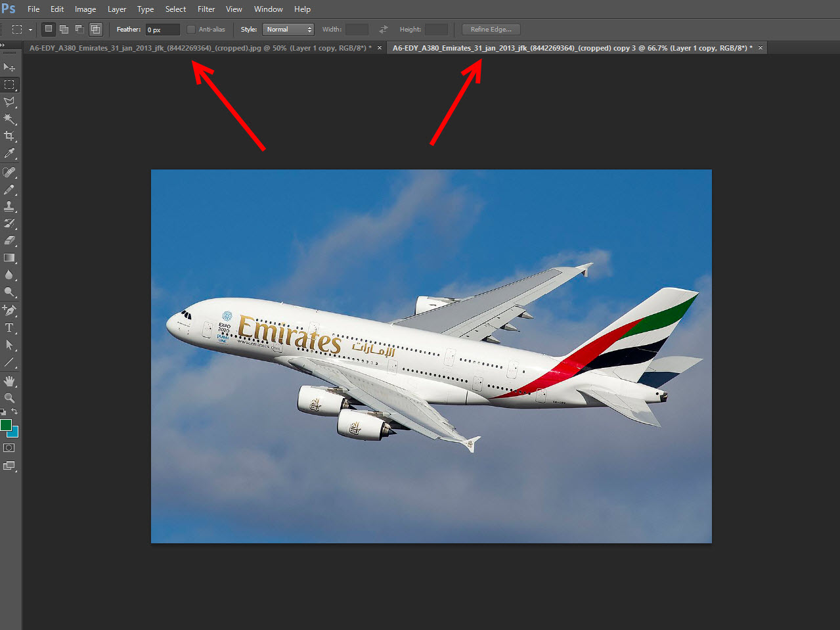Choose Intersect with selection mode
Viewport: 840px width, 630px height.
[96, 29]
